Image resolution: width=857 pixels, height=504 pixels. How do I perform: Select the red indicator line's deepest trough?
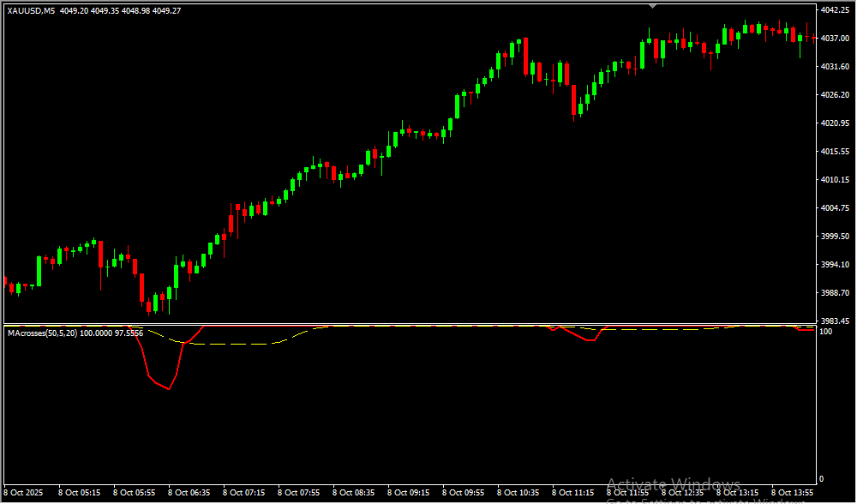coord(169,389)
